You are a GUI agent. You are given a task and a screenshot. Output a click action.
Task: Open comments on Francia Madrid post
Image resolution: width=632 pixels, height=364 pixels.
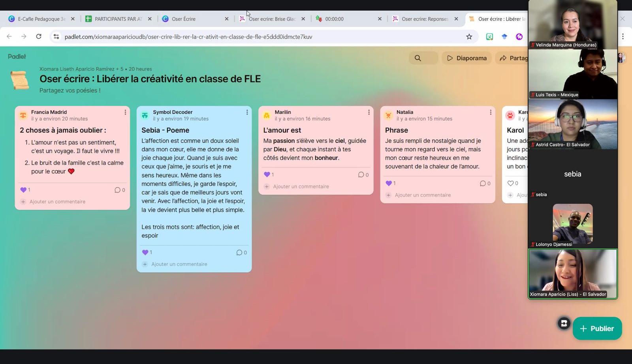coord(120,190)
